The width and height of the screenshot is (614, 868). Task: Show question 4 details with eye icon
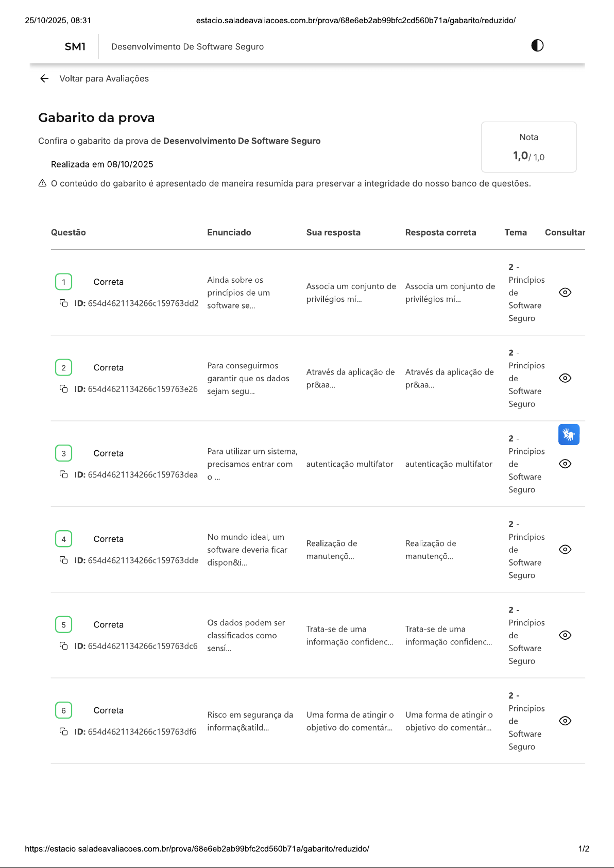coord(565,550)
